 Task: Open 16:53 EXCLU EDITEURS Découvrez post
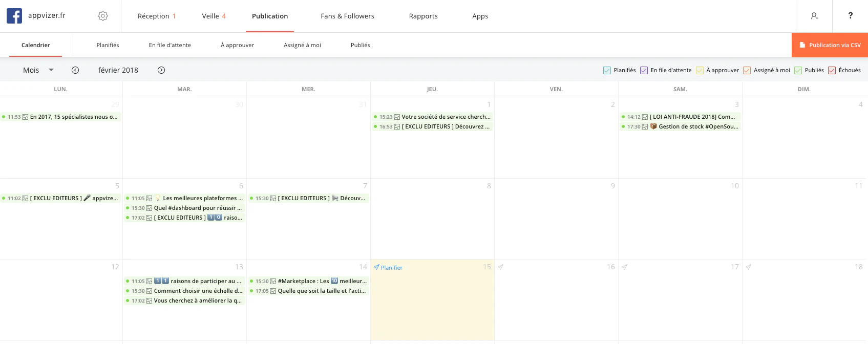[433, 127]
